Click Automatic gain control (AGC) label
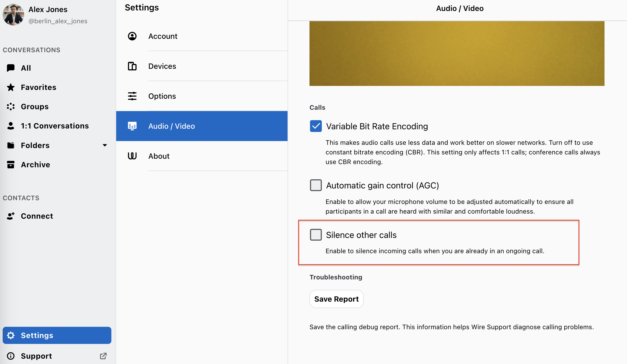The height and width of the screenshot is (364, 627). 383,185
